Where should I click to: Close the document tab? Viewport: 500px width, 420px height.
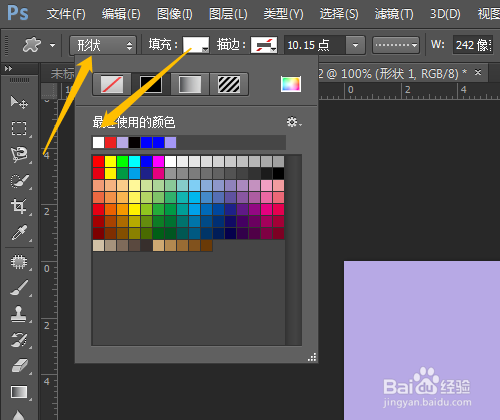(478, 72)
